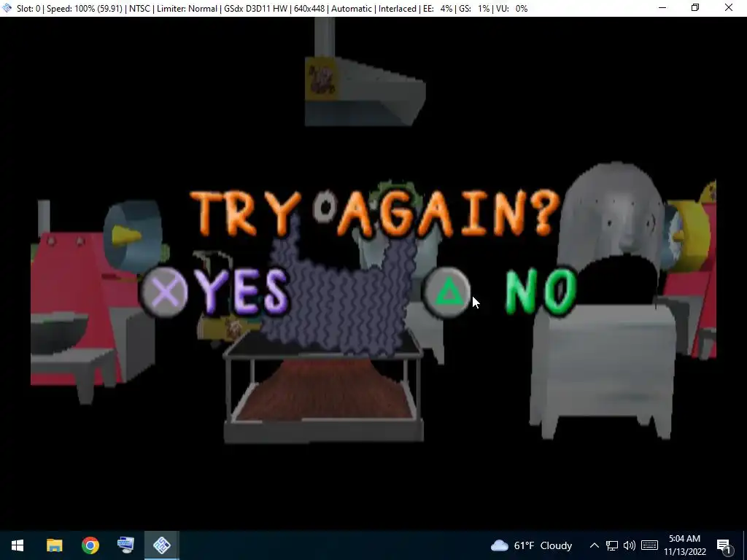Open the computer monitor app in taskbar

click(125, 545)
